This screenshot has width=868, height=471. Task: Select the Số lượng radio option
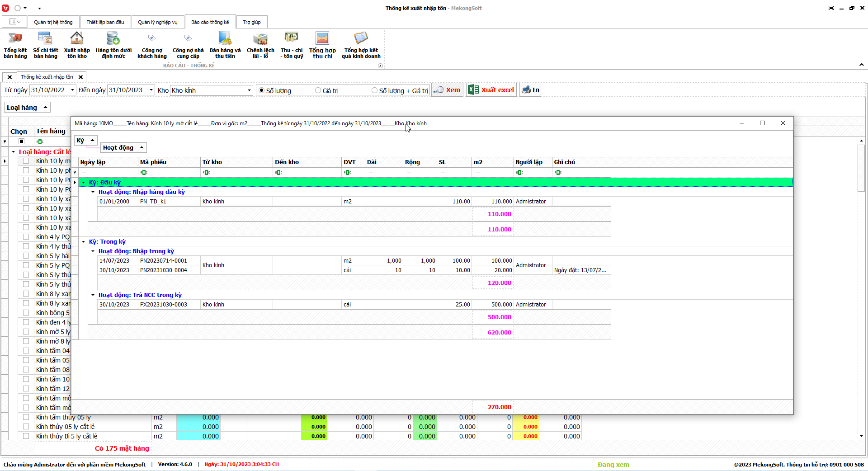pos(261,90)
